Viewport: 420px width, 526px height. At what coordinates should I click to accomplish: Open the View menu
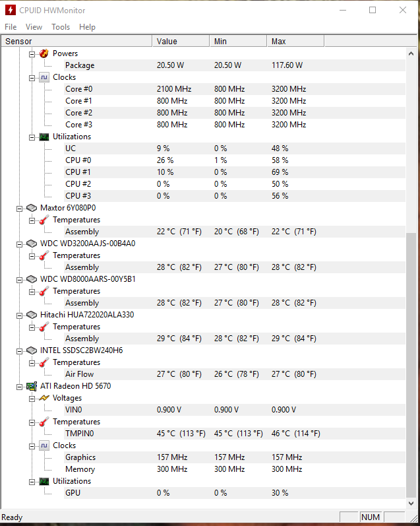pyautogui.click(x=34, y=27)
